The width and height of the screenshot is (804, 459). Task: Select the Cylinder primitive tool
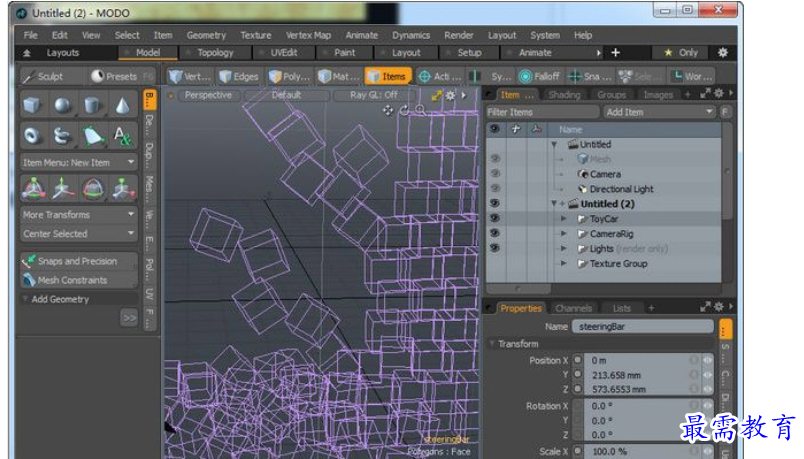[x=92, y=106]
